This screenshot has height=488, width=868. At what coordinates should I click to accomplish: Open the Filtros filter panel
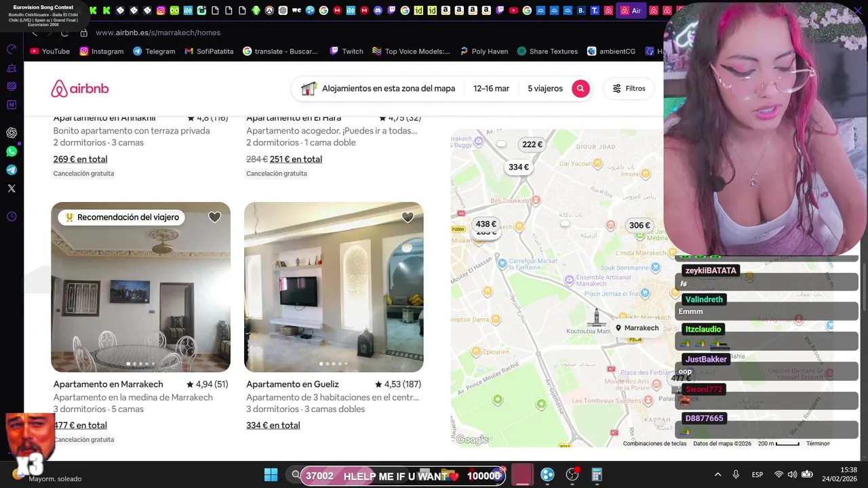(629, 89)
